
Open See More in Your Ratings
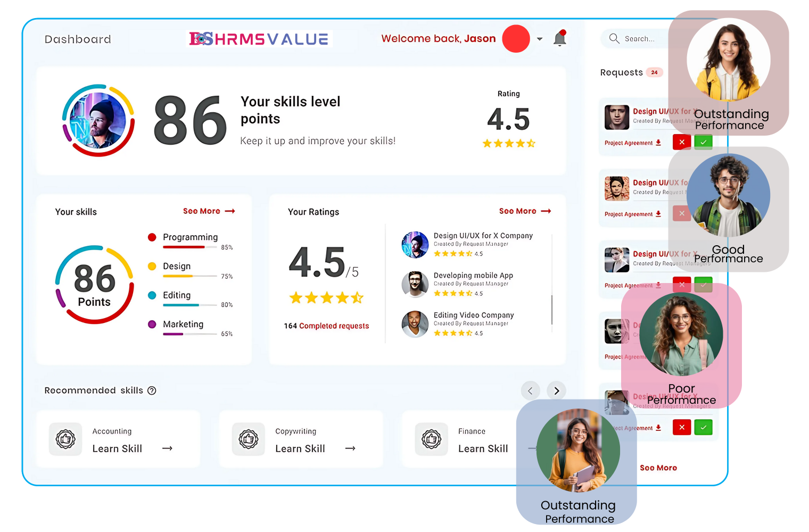click(525, 211)
